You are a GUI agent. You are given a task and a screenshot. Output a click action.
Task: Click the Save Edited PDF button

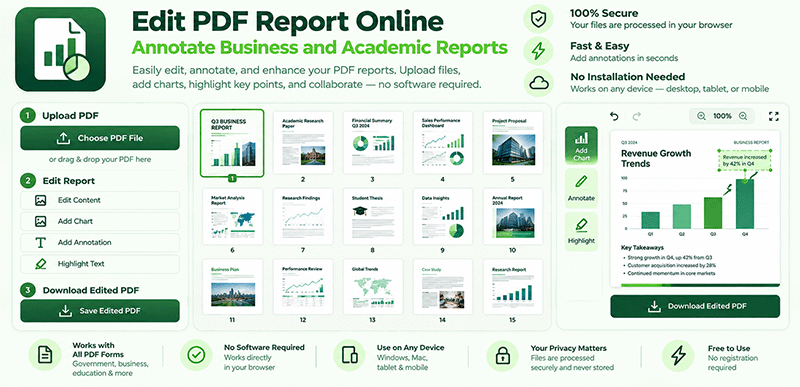point(100,311)
